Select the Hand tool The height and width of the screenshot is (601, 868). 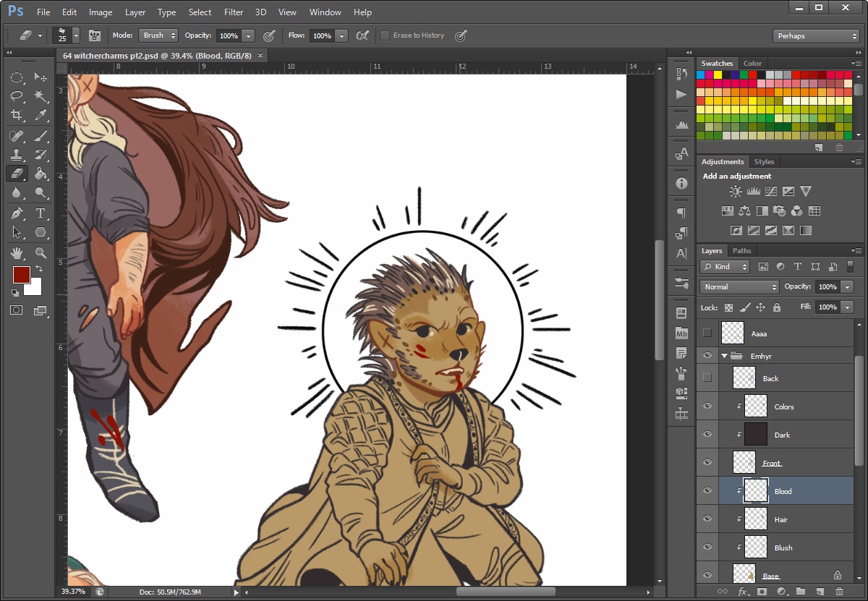click(x=17, y=253)
